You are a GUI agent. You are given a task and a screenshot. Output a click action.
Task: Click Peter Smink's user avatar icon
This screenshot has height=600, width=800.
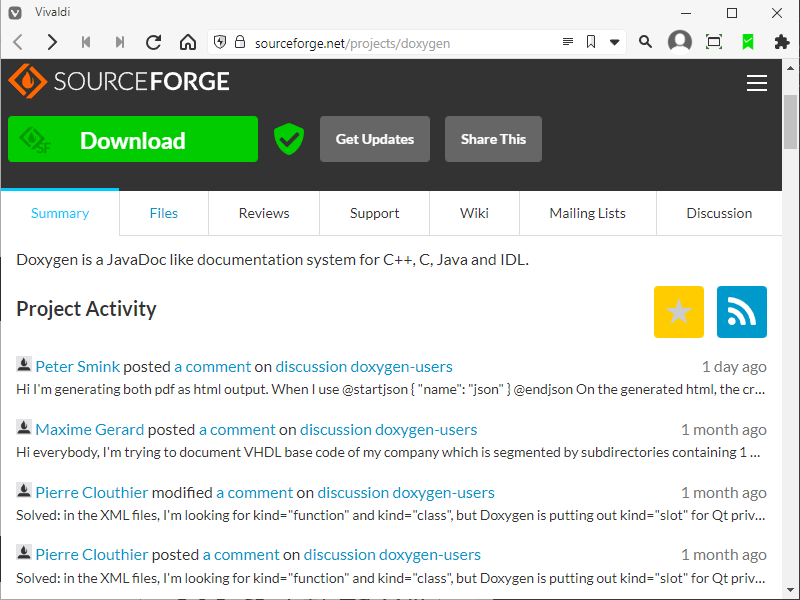(23, 364)
